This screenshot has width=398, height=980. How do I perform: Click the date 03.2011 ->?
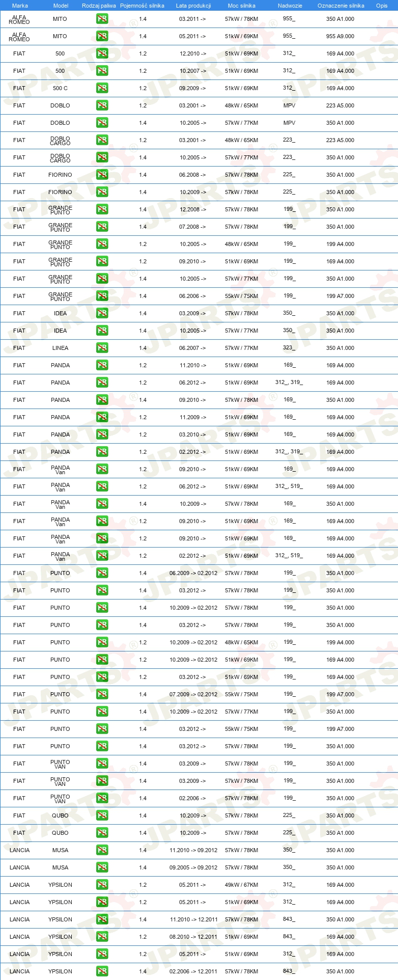click(x=193, y=19)
